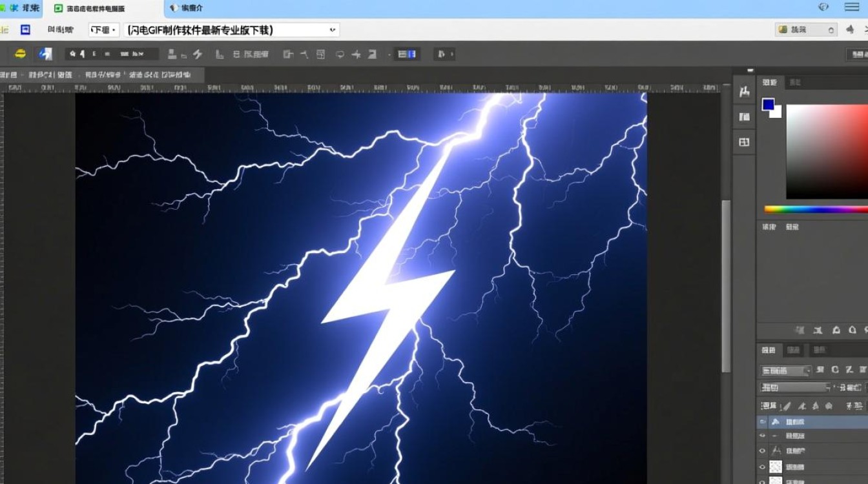Open the blend mode dropdown in layers panel
Viewport: 868px width, 484px height.
pyautogui.click(x=796, y=387)
